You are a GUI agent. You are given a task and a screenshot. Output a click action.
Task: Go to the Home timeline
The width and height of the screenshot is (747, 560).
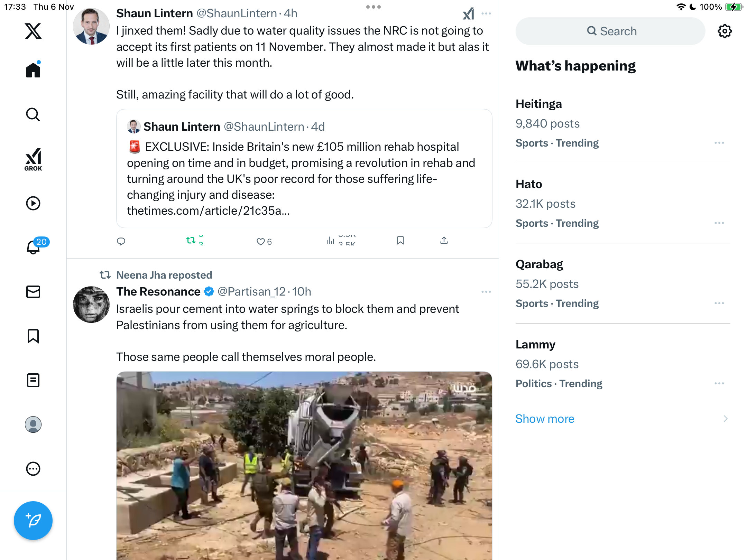(x=33, y=70)
